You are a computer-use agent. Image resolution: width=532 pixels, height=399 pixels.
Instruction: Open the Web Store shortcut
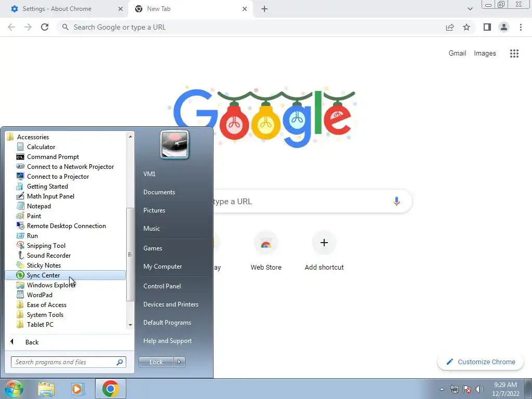[x=266, y=251]
